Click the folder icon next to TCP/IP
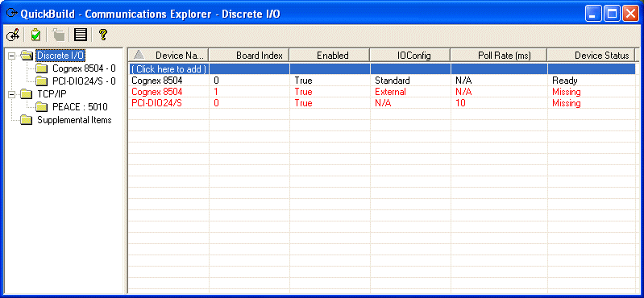Viewport: 644px width, 298px height. coord(27,94)
